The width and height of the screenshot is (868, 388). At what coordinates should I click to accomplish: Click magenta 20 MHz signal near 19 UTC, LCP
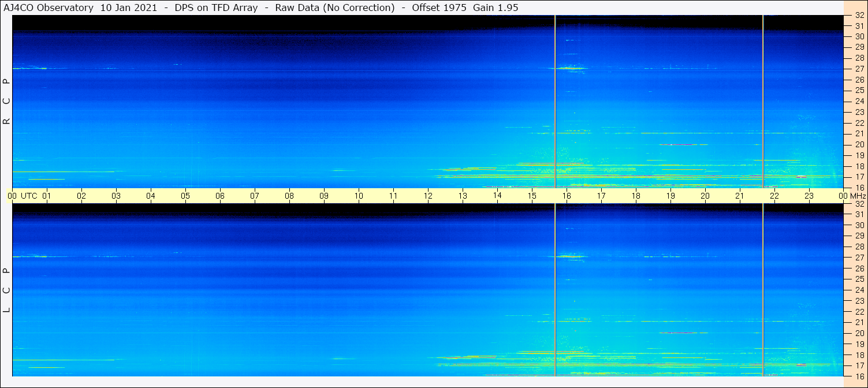676,333
